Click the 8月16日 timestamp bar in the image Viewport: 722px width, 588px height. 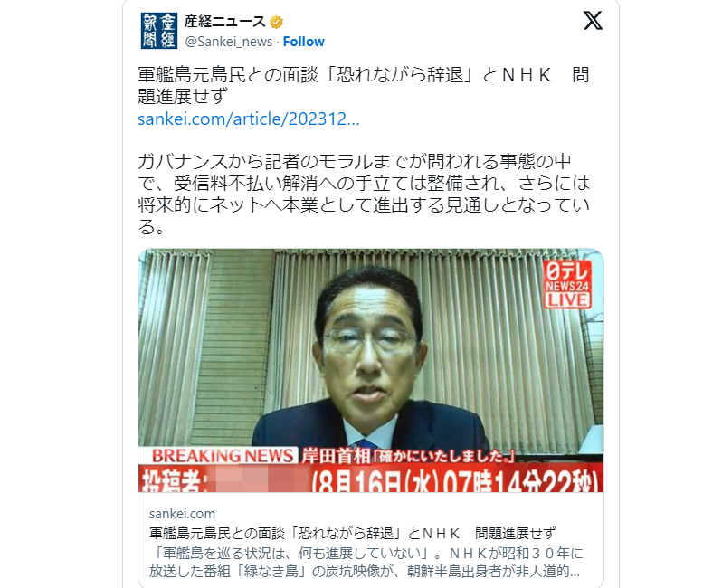455,481
